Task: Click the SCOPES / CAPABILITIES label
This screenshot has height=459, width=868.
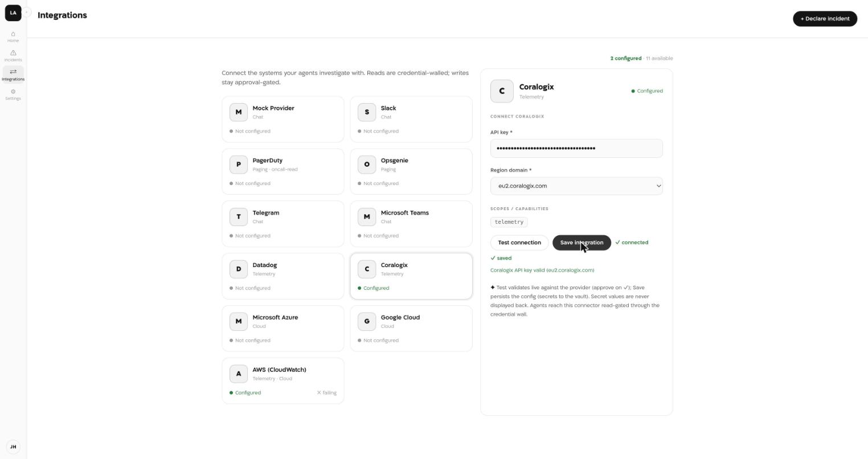Action: tap(519, 209)
